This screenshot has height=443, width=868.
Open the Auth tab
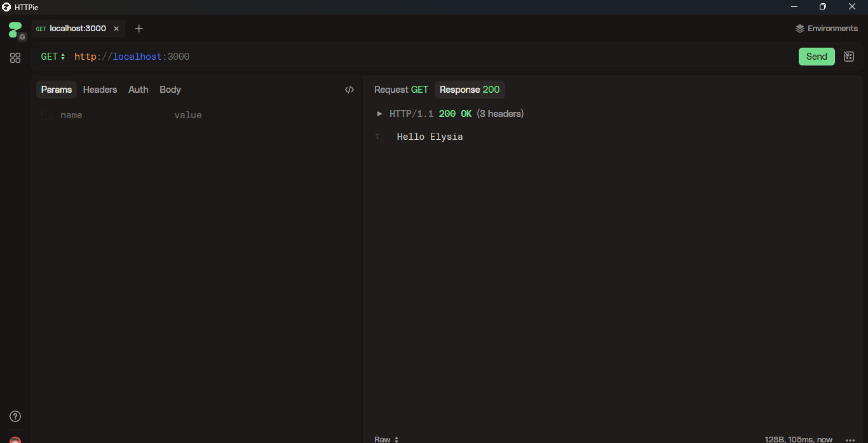point(138,90)
